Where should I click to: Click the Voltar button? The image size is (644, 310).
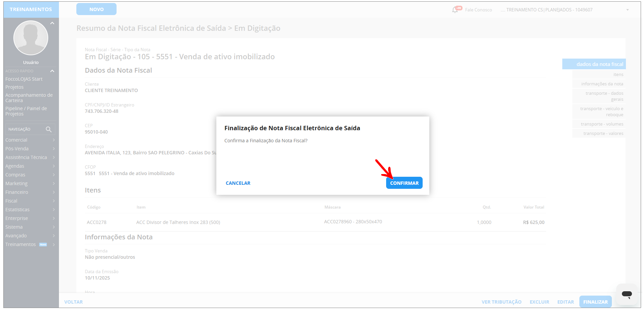click(x=74, y=302)
